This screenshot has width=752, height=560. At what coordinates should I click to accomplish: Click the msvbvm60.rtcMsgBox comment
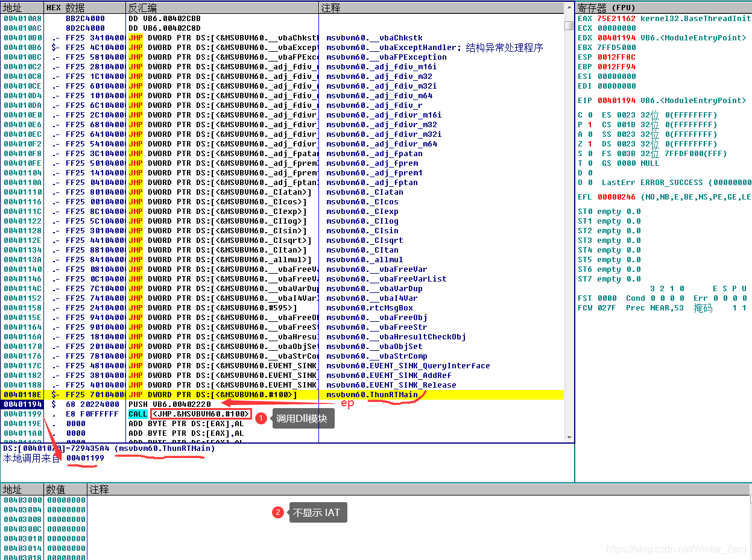click(x=370, y=308)
